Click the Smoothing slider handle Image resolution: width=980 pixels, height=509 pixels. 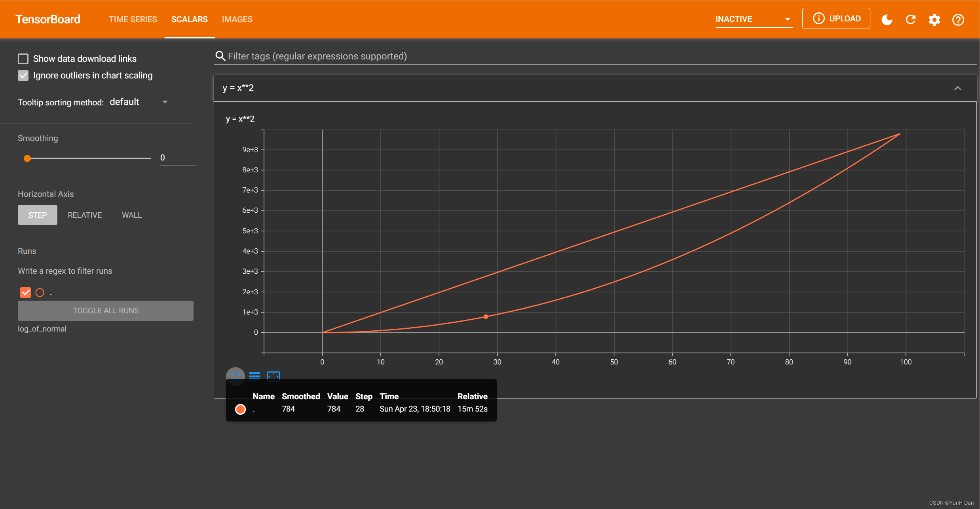coord(27,158)
